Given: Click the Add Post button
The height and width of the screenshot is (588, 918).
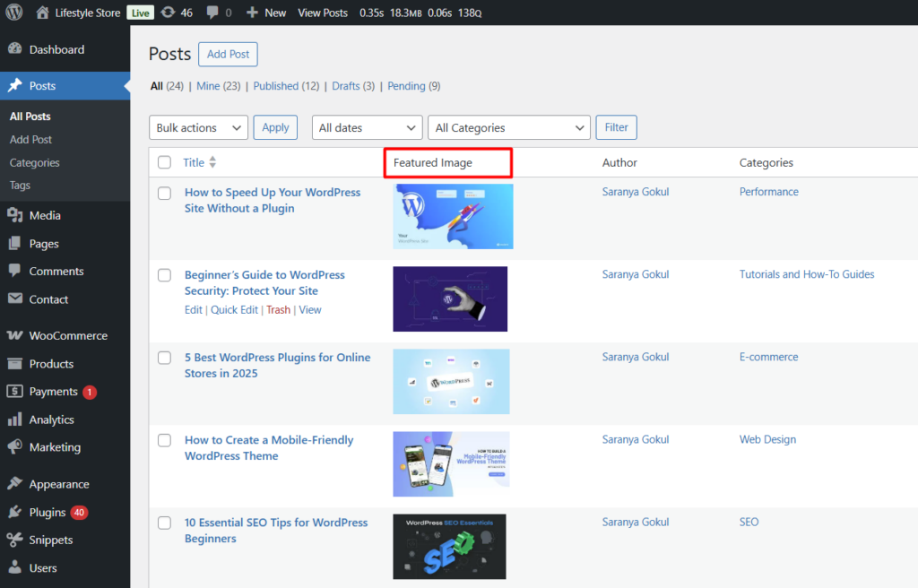Looking at the screenshot, I should coord(228,54).
